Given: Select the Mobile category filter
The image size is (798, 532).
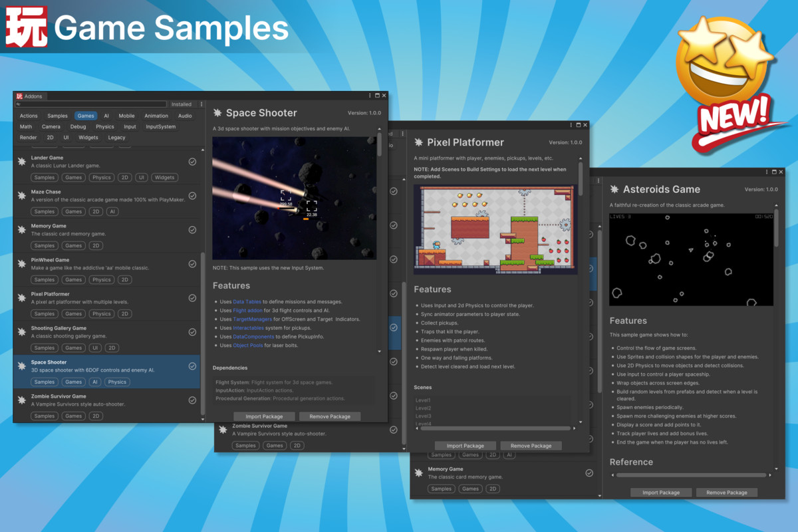Looking at the screenshot, I should click(126, 116).
